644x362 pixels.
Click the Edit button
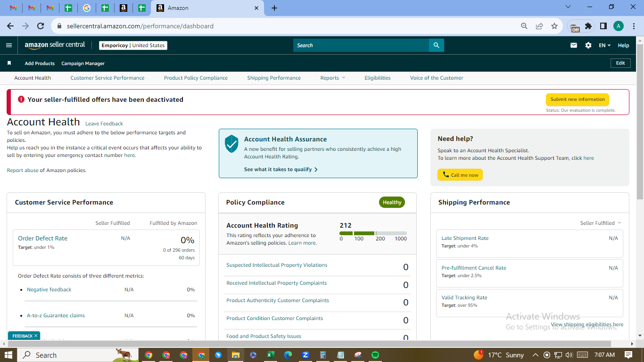(620, 63)
